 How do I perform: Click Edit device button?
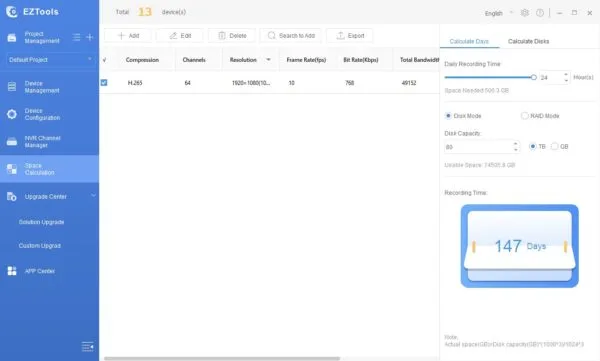pos(180,36)
